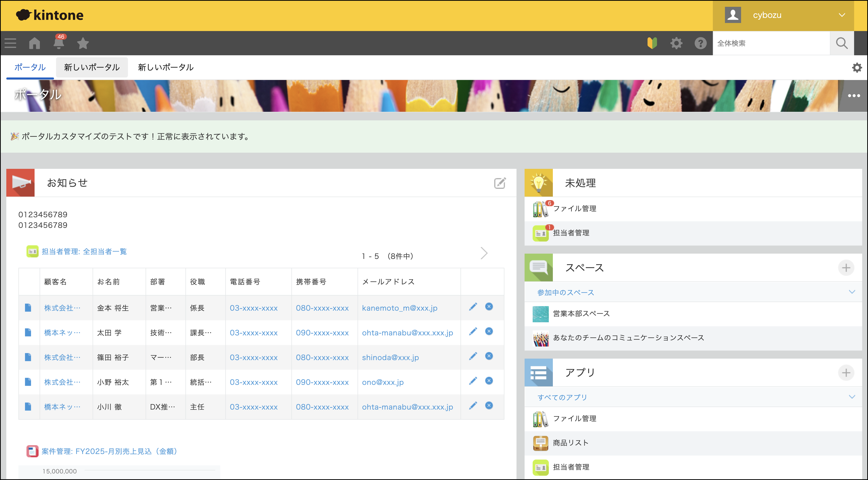Click the beginner's guide sprout icon

(x=653, y=43)
